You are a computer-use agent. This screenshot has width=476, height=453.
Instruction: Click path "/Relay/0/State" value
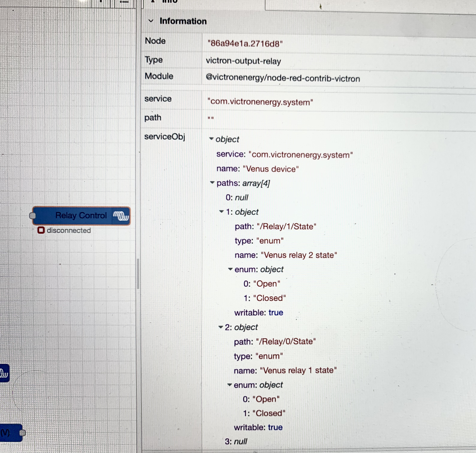pyautogui.click(x=286, y=342)
